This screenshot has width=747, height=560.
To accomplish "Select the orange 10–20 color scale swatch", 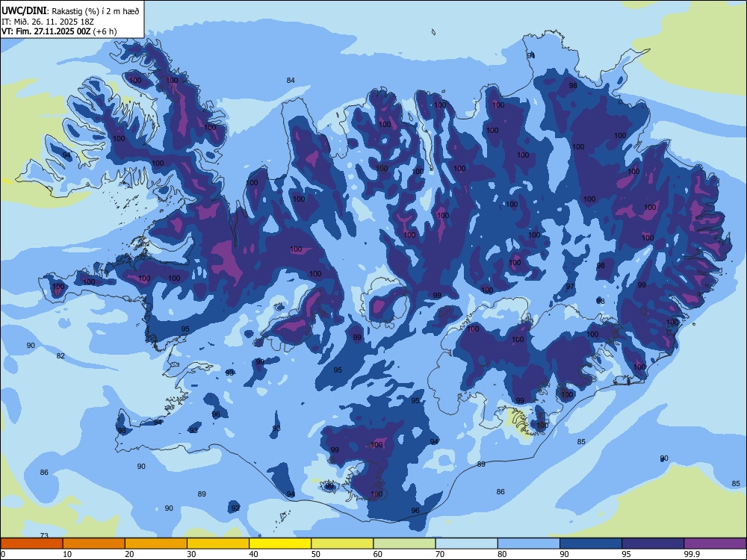I will point(94,544).
